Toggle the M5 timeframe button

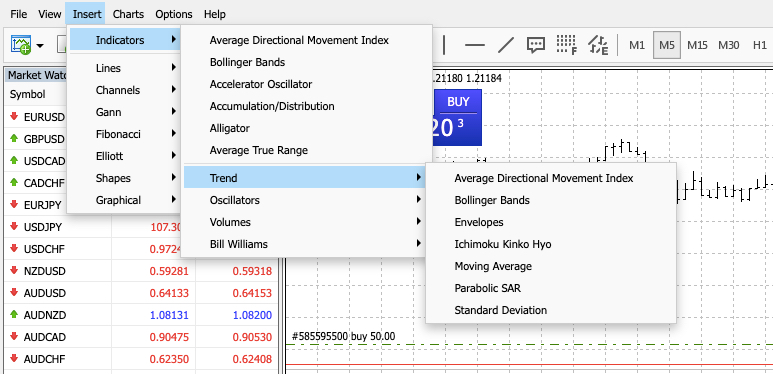667,45
